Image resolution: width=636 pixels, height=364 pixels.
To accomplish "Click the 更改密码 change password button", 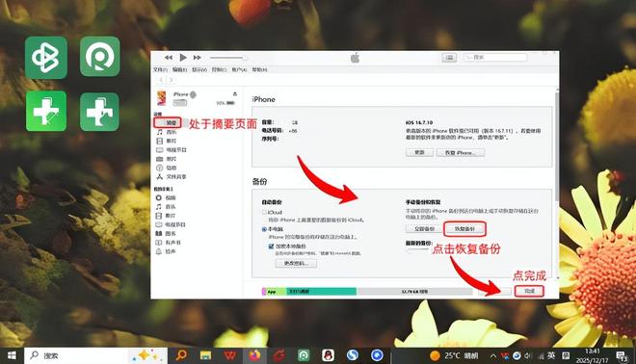I will (296, 264).
